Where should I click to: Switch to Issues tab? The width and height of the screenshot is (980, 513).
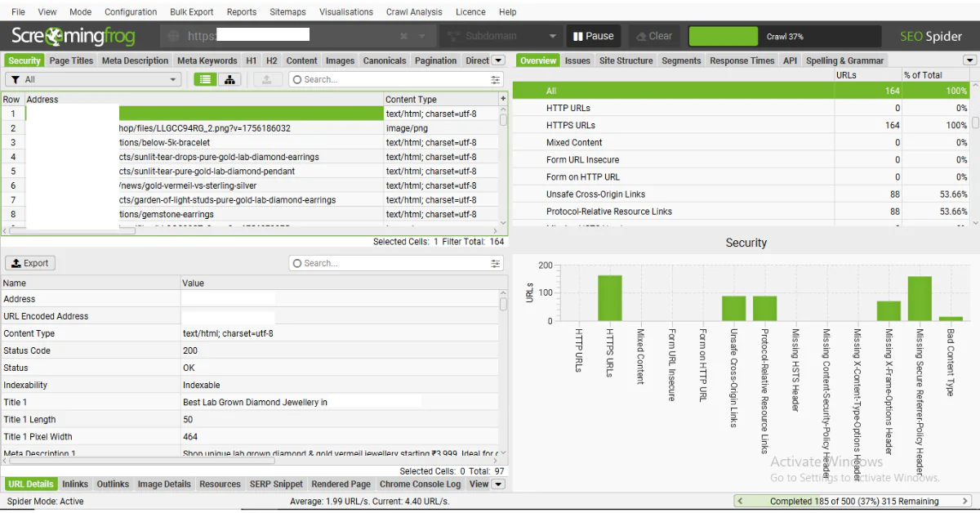coord(577,60)
